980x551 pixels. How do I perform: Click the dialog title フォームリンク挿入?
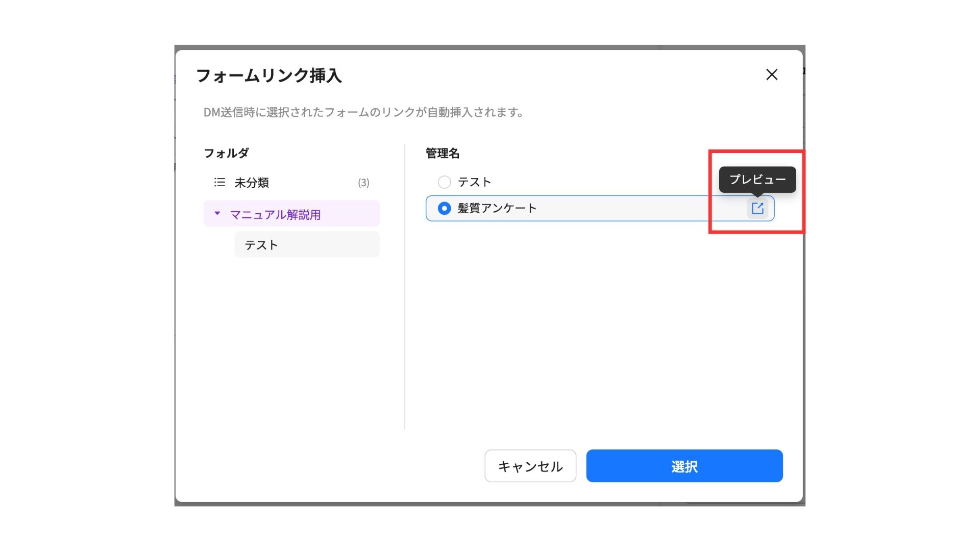(269, 76)
